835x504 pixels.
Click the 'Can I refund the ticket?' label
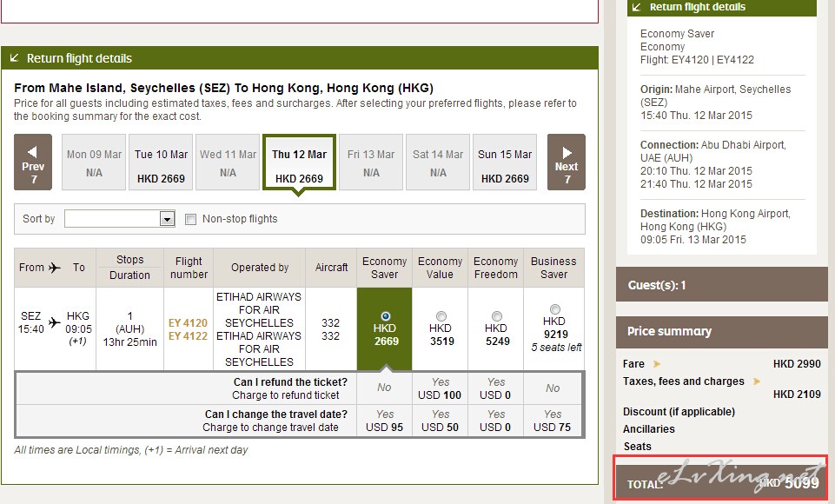click(290, 382)
